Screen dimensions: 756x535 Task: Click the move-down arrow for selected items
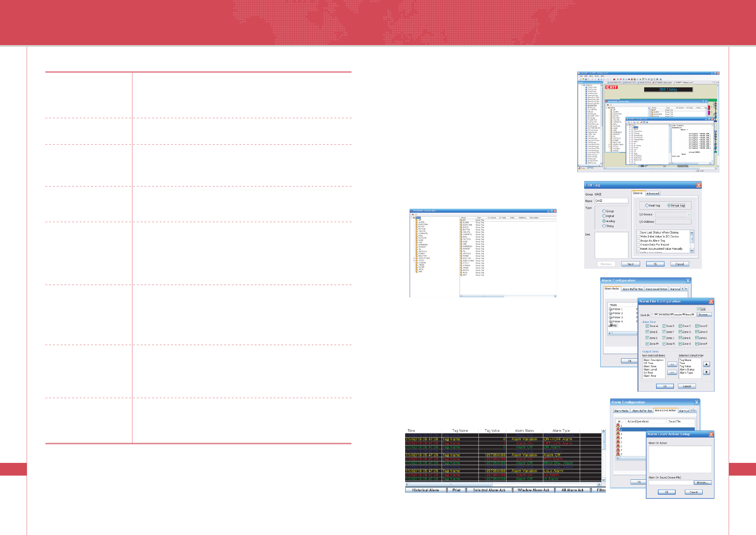(706, 372)
